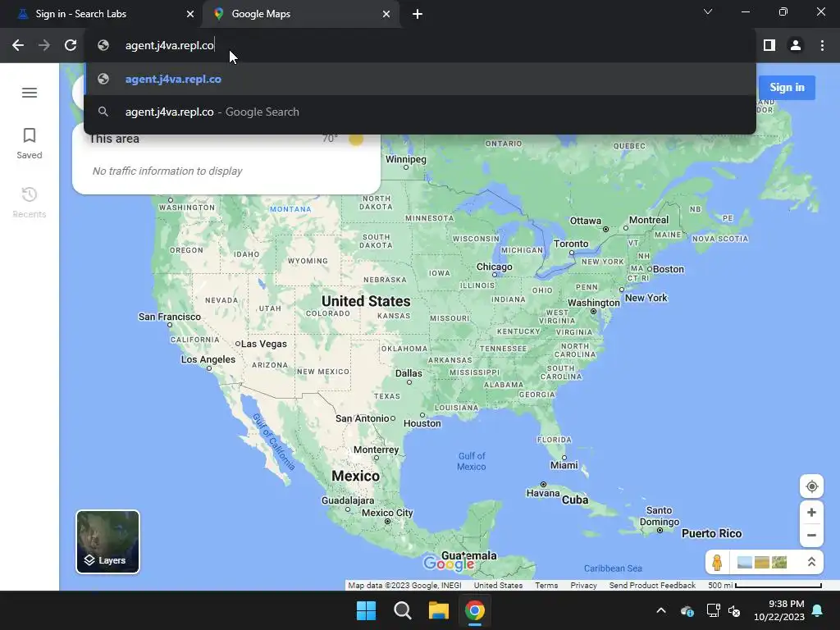Click the 'No traffic information to display' text
Image resolution: width=840 pixels, height=630 pixels.
[x=167, y=171]
